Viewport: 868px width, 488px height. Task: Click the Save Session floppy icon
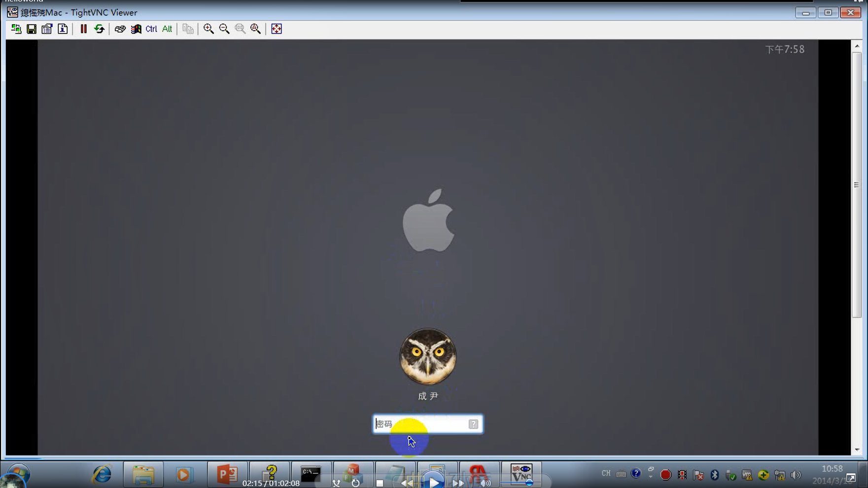[x=32, y=29]
